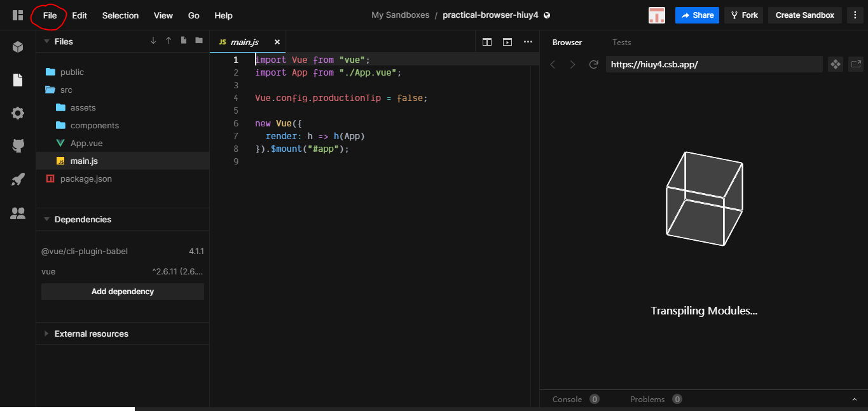The image size is (868, 411).
Task: Refresh the browser preview
Action: [594, 64]
